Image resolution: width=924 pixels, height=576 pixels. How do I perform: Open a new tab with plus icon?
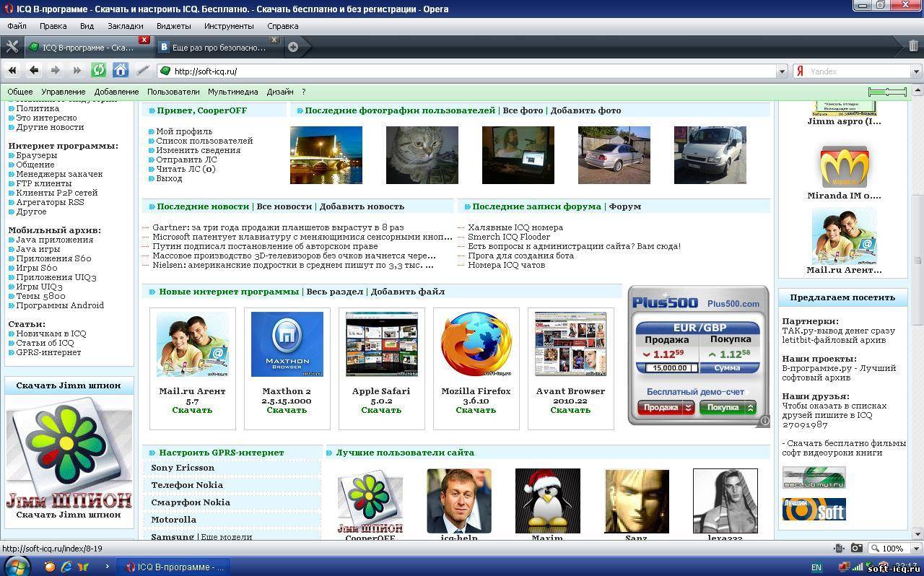[293, 47]
